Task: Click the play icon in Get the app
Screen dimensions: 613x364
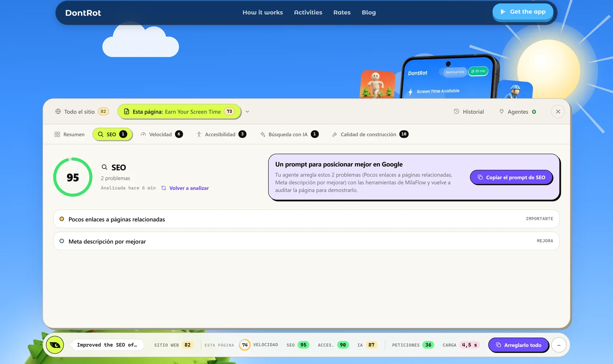Action: (x=503, y=12)
